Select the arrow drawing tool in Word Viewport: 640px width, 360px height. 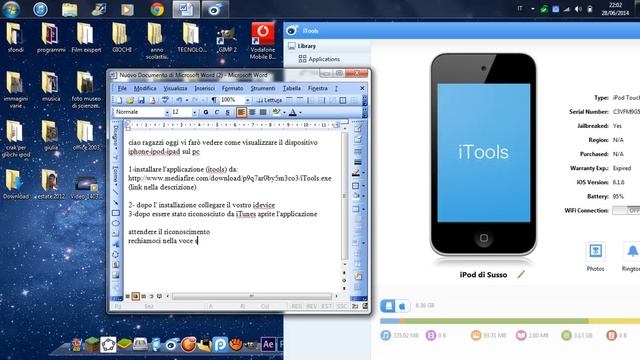pos(116,202)
